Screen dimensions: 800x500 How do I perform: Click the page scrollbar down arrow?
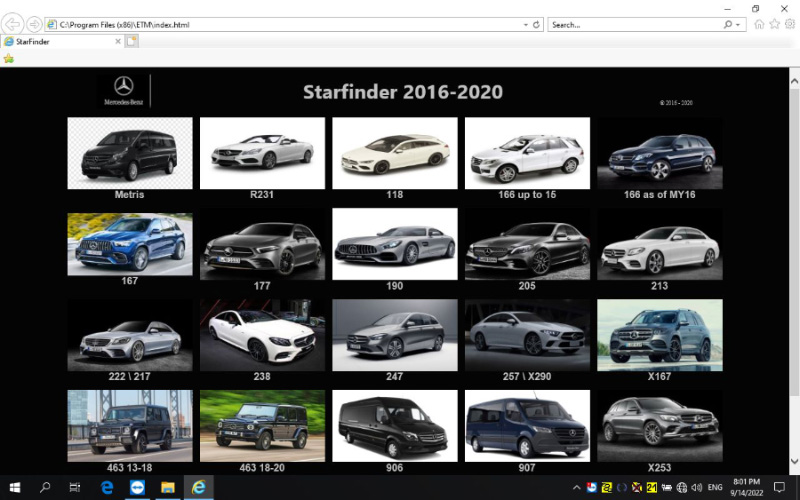click(x=794, y=461)
